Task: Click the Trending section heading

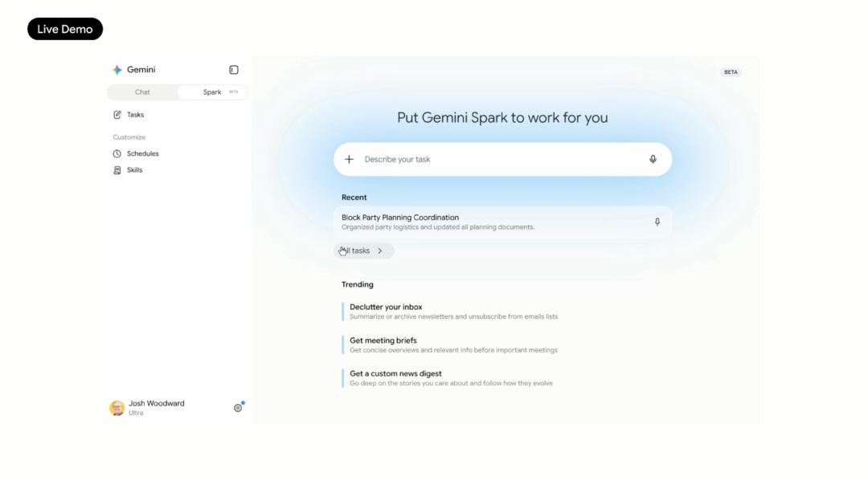Action: (x=358, y=285)
